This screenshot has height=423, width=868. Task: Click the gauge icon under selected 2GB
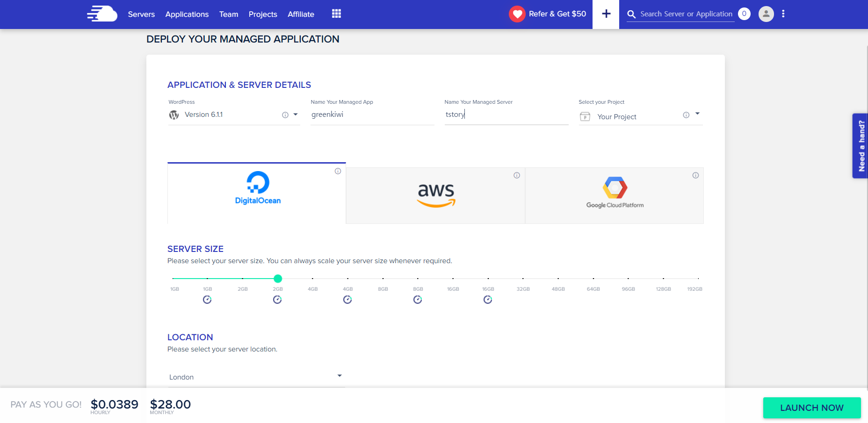277,300
